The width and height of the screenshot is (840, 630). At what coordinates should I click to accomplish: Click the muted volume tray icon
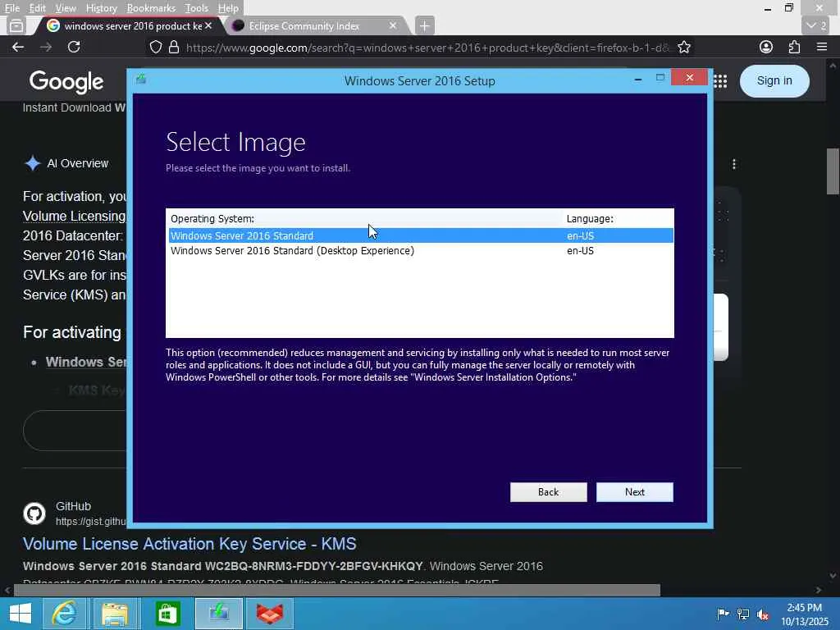pos(764,614)
